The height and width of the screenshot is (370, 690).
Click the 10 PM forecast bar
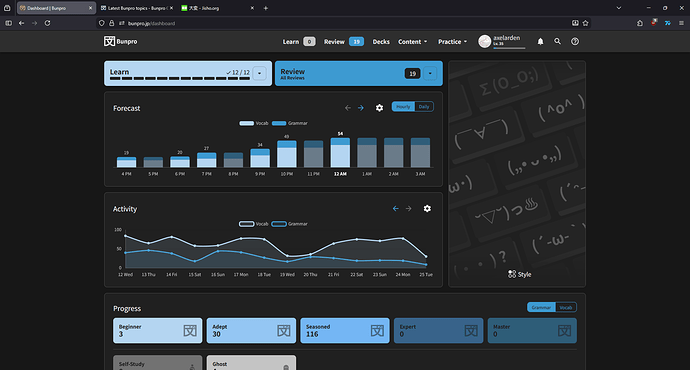pos(287,154)
